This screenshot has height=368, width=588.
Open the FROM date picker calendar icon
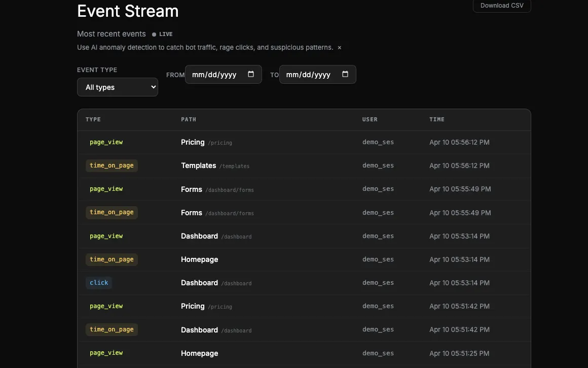[x=250, y=74]
